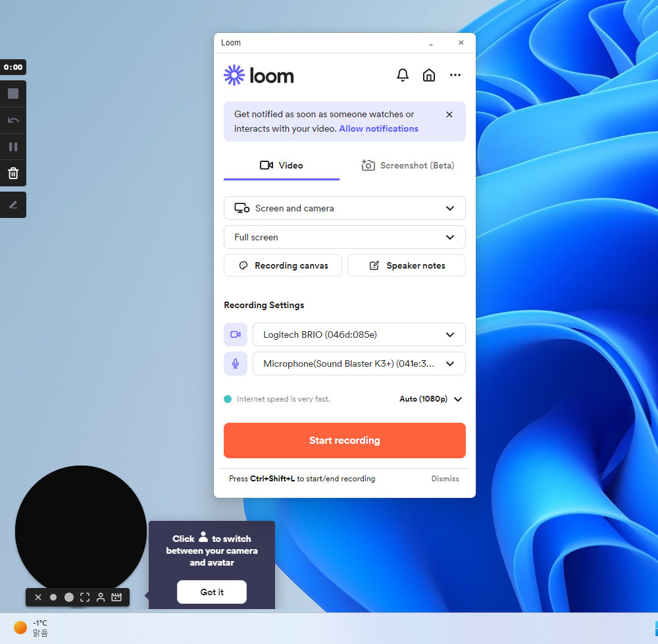Switch to the Video tab
Image resolution: width=658 pixels, height=644 pixels.
(282, 165)
